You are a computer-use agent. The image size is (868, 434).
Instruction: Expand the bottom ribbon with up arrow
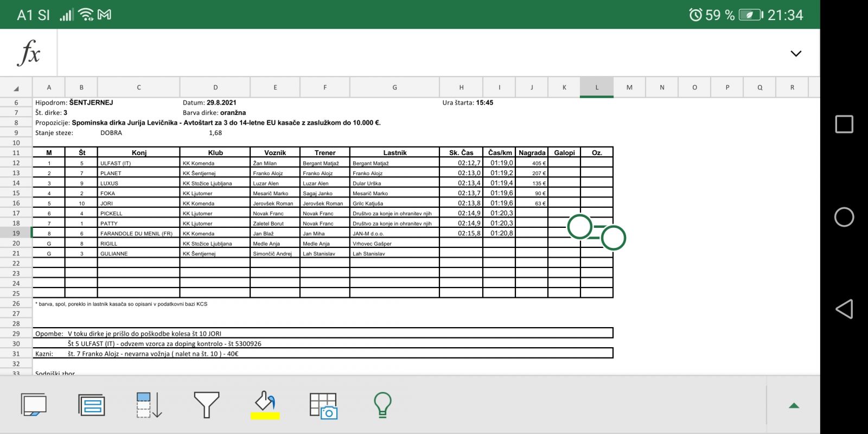click(x=794, y=405)
